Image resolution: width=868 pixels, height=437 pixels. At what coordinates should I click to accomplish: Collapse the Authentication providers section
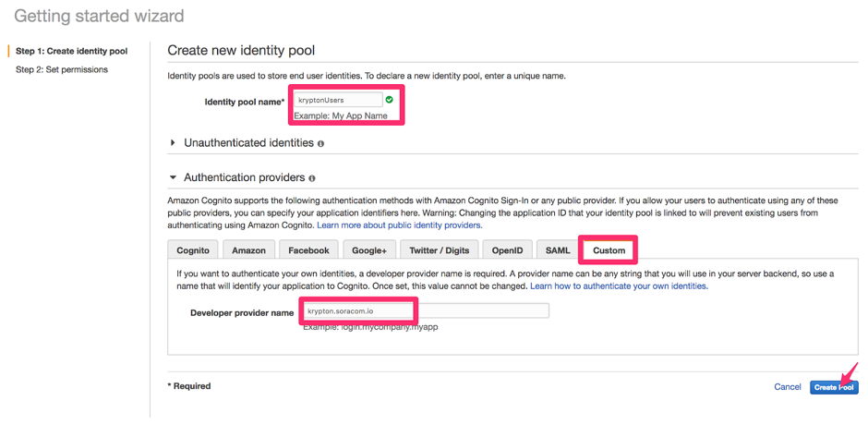click(173, 177)
